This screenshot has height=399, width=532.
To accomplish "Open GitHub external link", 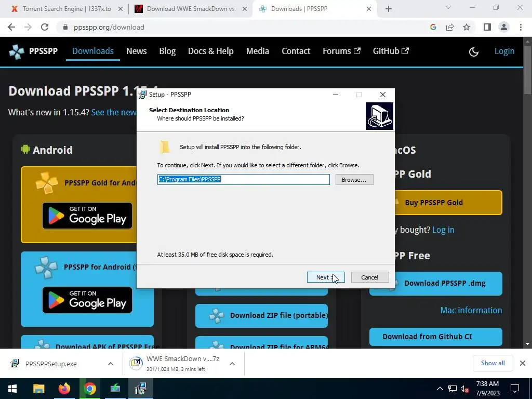I will (x=391, y=51).
